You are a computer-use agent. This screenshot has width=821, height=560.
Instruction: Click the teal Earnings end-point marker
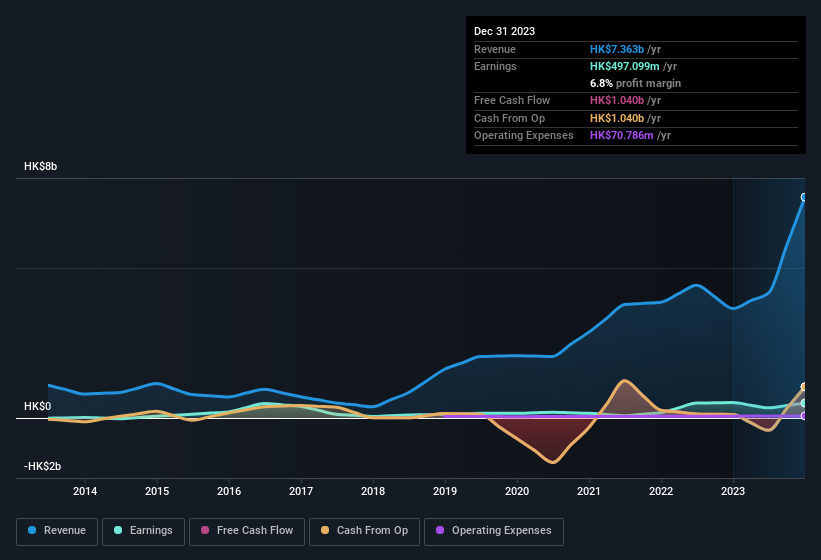[804, 403]
